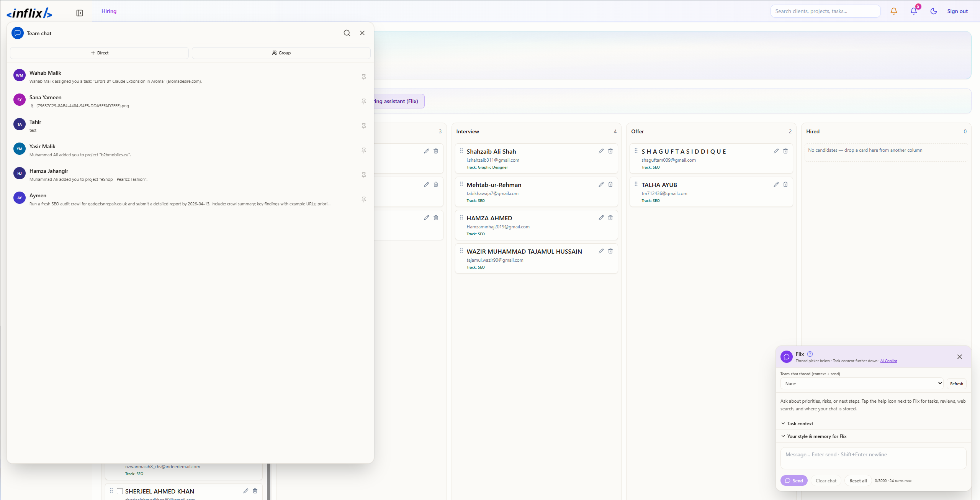The image size is (980, 500).
Task: Create a new Group chat
Action: pyautogui.click(x=281, y=53)
